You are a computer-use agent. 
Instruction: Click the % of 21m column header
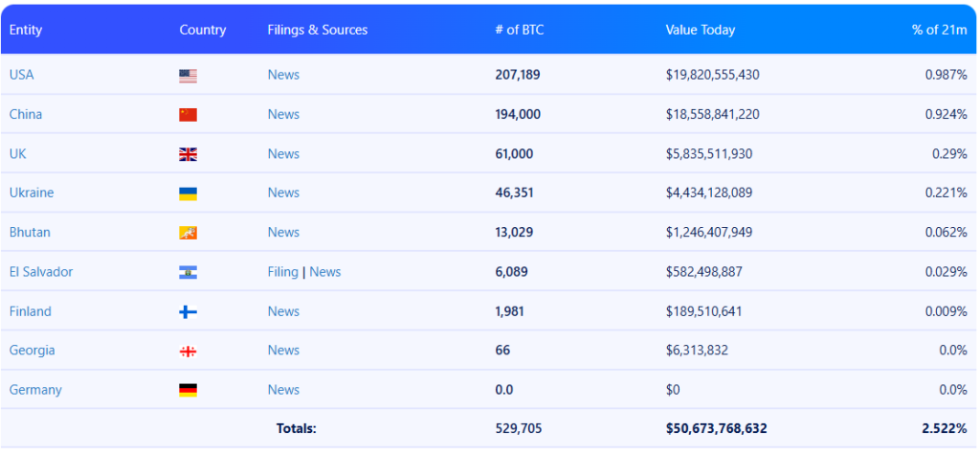point(938,30)
